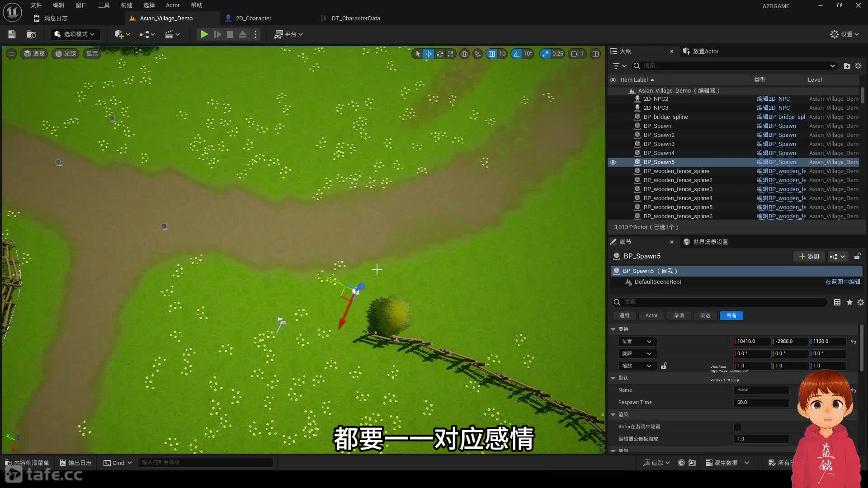Open 编辑2D_NPC link for 2D_NPC2
Viewport: 868px width, 488px height.
click(x=773, y=99)
